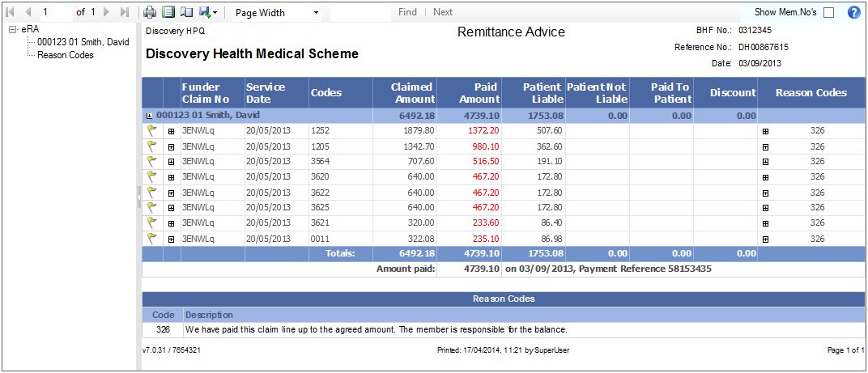Click the flag icon for code 0011
868x373 pixels.
pyautogui.click(x=151, y=239)
